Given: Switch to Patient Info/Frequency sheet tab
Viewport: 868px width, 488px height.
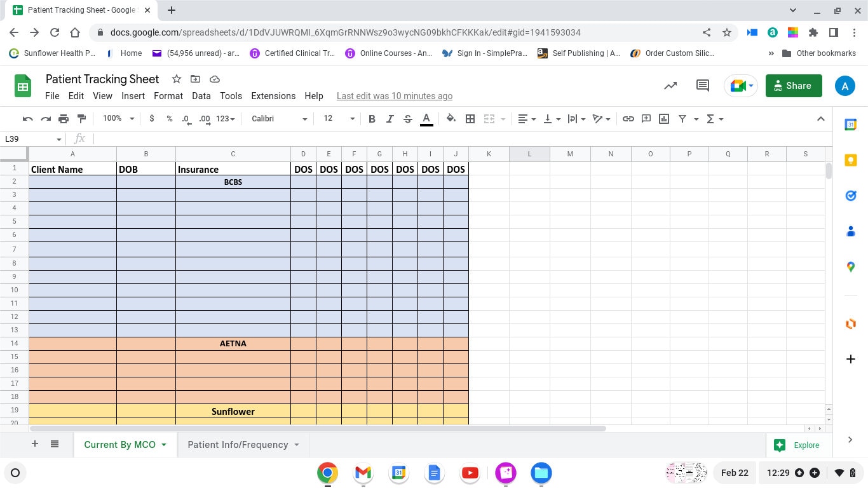Looking at the screenshot, I should click(243, 445).
